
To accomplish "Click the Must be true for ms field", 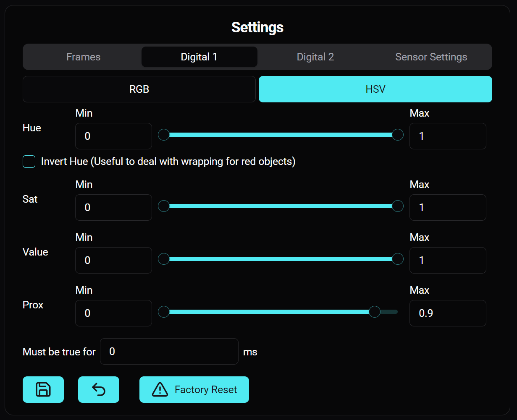I will tap(169, 351).
